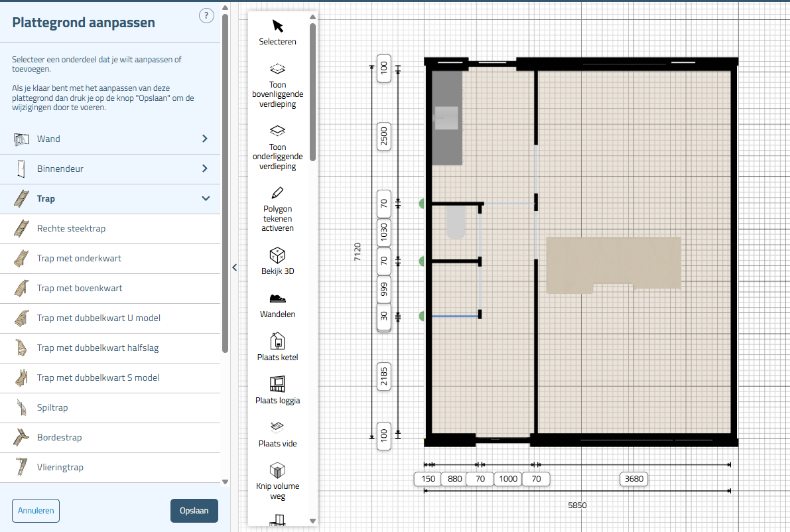
Task: Open the Bekijk 3D view
Action: [x=277, y=261]
